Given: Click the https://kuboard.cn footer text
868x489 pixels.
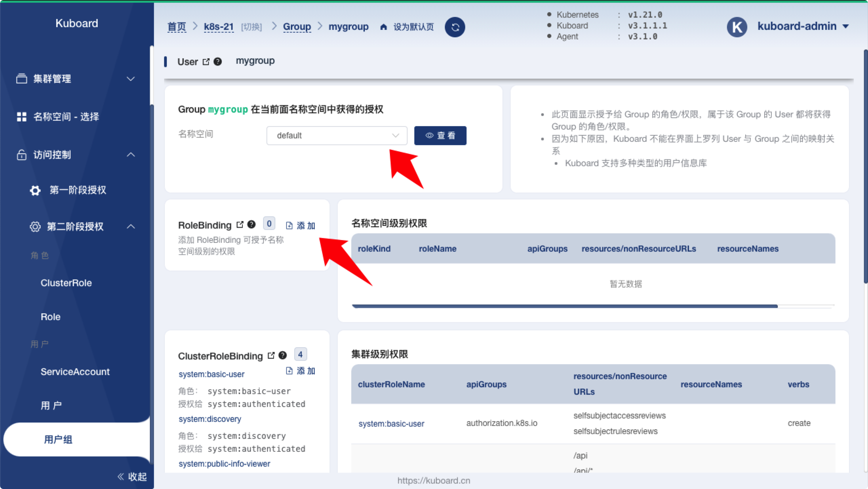Looking at the screenshot, I should click(x=434, y=481).
